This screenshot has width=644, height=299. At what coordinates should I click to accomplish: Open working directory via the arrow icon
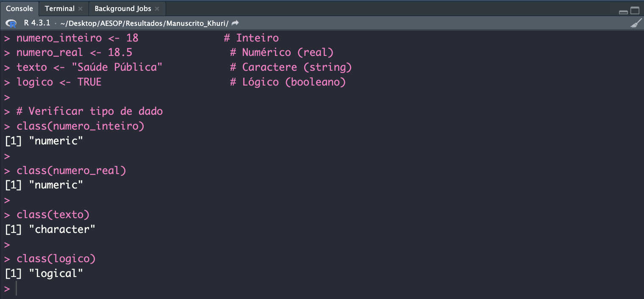[236, 23]
